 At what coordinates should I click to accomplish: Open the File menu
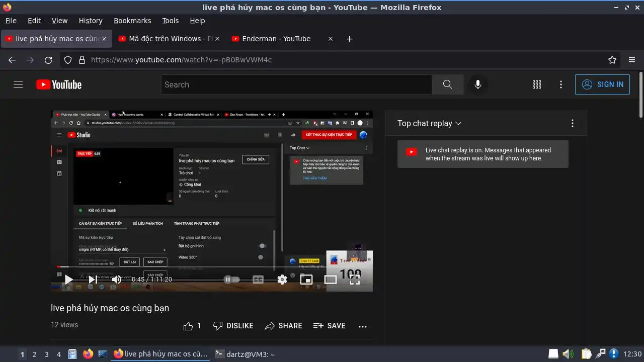[x=11, y=21]
